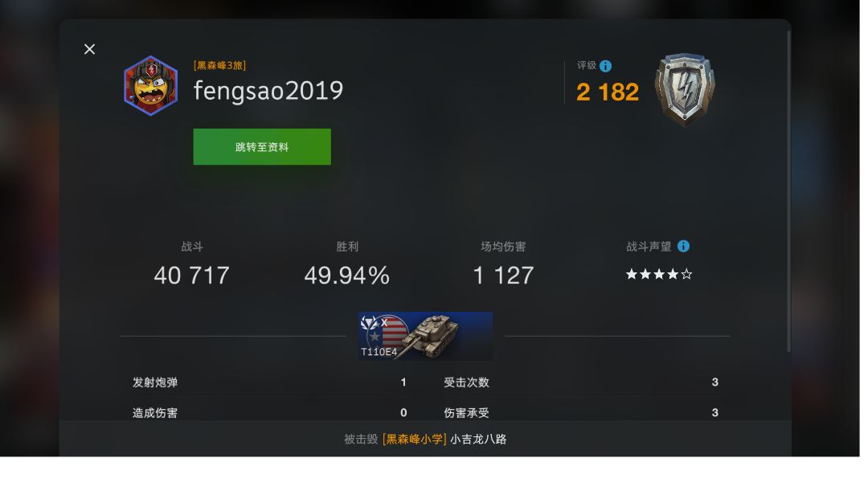Click the popup's vertical scrollbar
This screenshot has width=868, height=487.
[788, 191]
